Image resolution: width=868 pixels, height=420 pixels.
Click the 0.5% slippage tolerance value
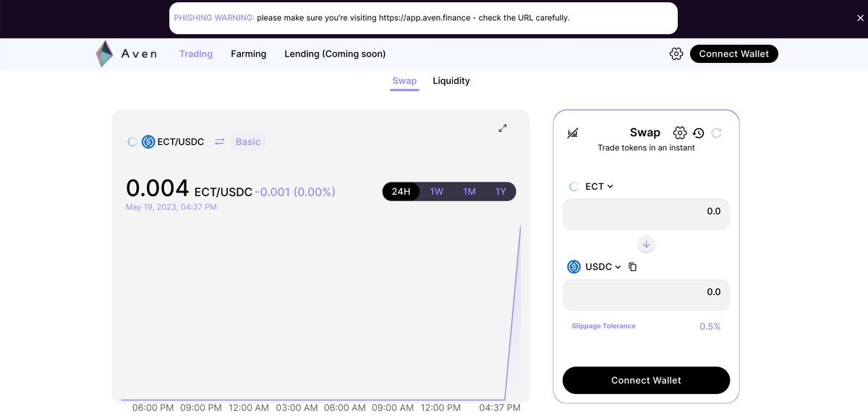click(x=710, y=327)
